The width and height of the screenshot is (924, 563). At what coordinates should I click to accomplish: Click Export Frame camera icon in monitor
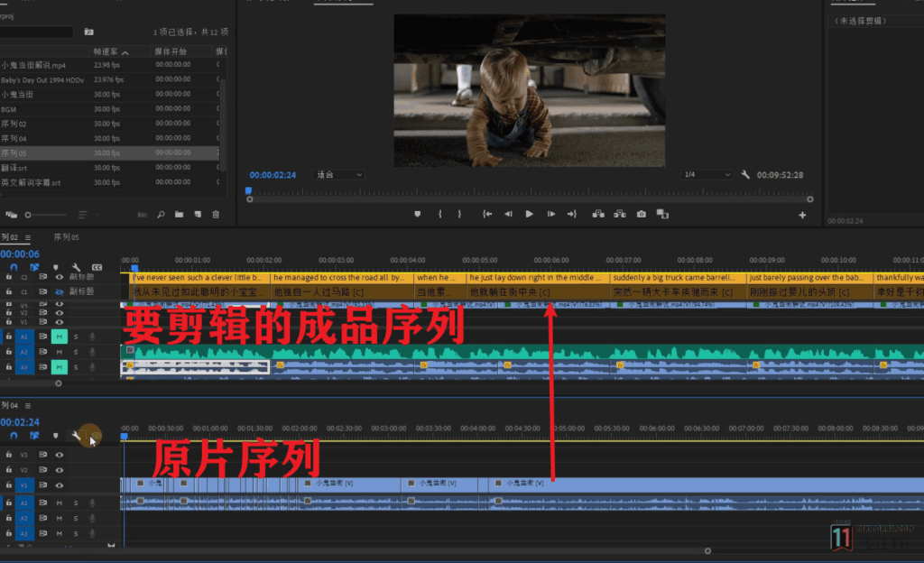(641, 214)
